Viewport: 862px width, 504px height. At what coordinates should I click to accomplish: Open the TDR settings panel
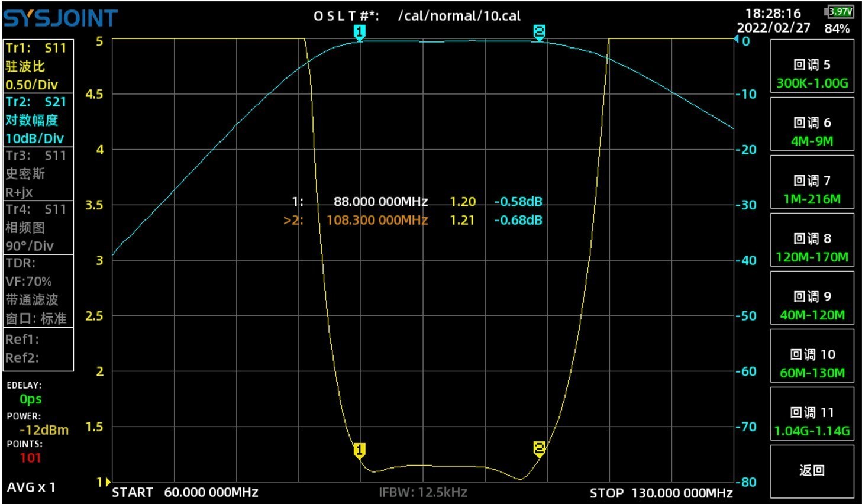38,290
